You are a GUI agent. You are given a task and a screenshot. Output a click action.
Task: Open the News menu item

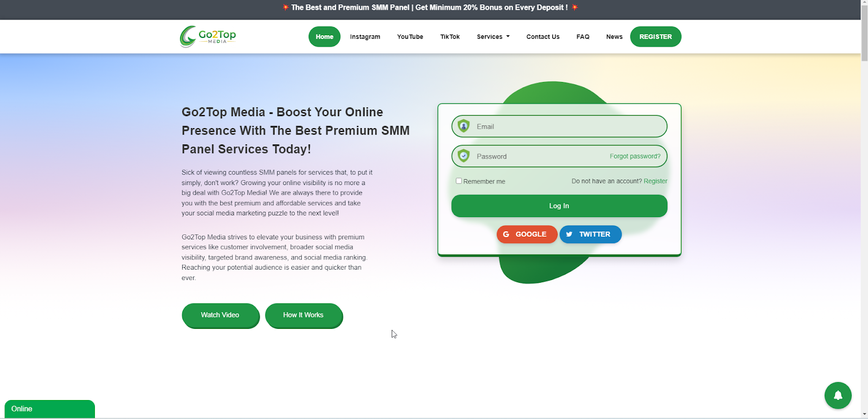tap(614, 37)
